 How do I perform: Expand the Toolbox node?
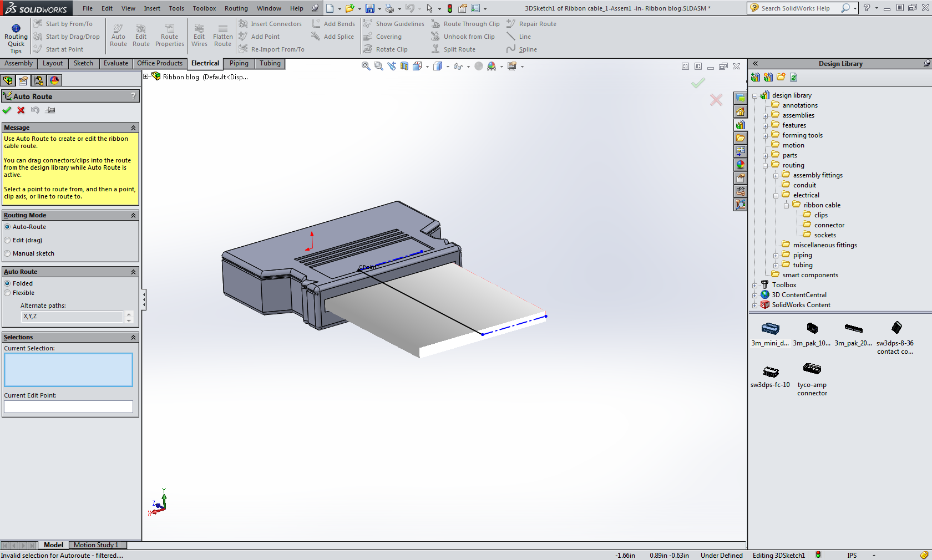click(x=754, y=286)
